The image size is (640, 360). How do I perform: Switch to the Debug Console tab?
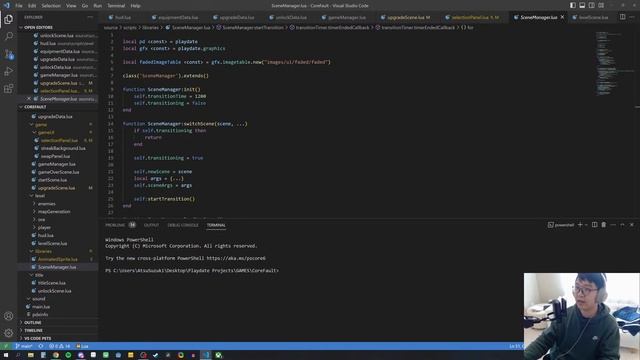click(183, 225)
